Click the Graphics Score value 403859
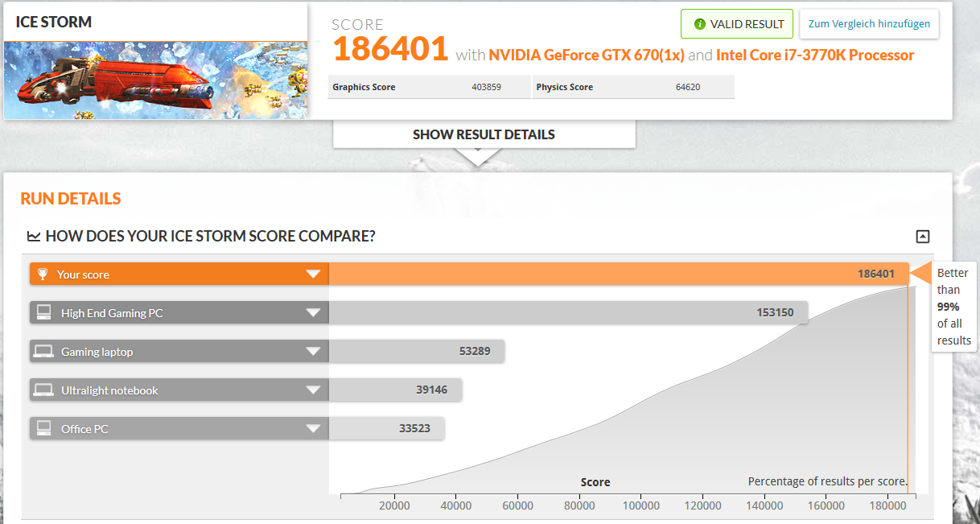Viewport: 980px width, 524px height. tap(487, 87)
